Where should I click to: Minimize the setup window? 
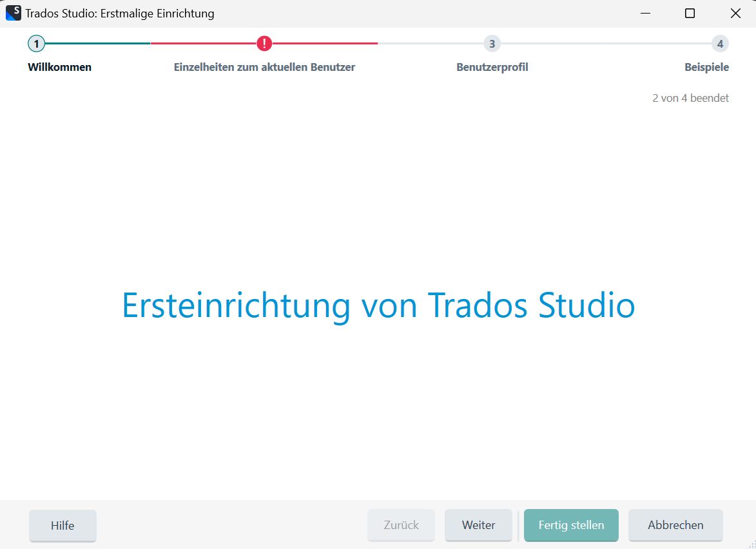646,14
